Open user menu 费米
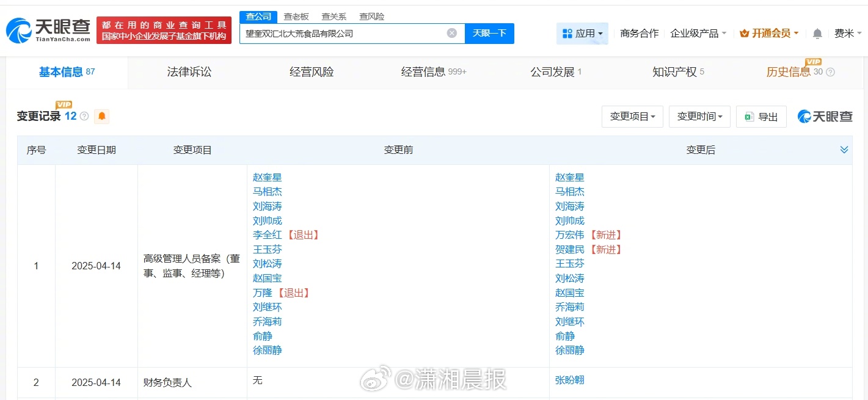868x400 pixels. (848, 34)
